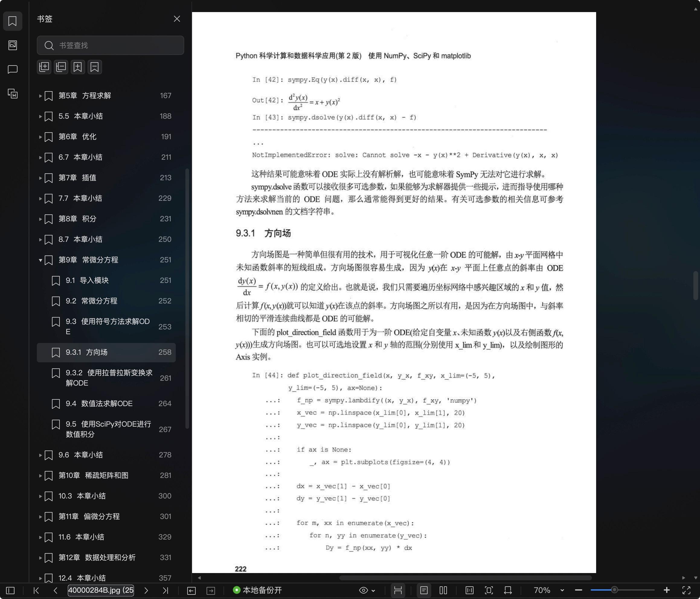
Task: Select single-page view
Action: 424,591
